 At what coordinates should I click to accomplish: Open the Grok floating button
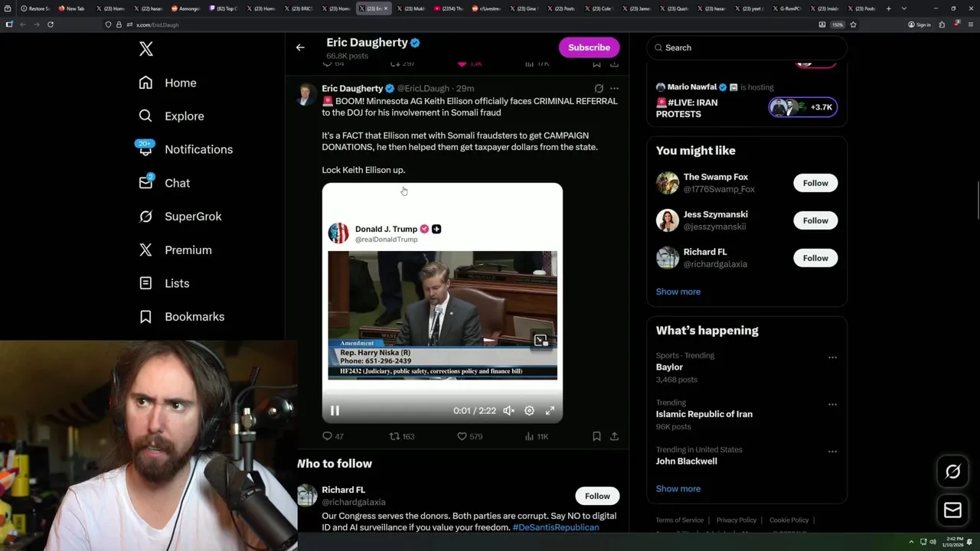pyautogui.click(x=952, y=472)
